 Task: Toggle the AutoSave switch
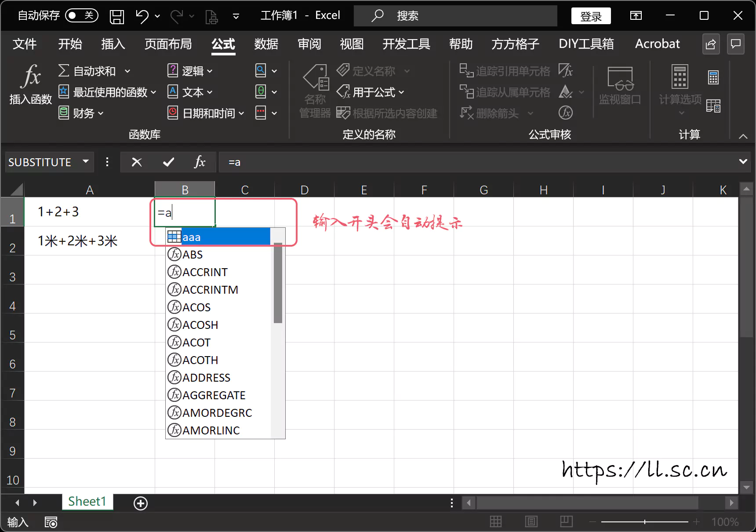81,16
